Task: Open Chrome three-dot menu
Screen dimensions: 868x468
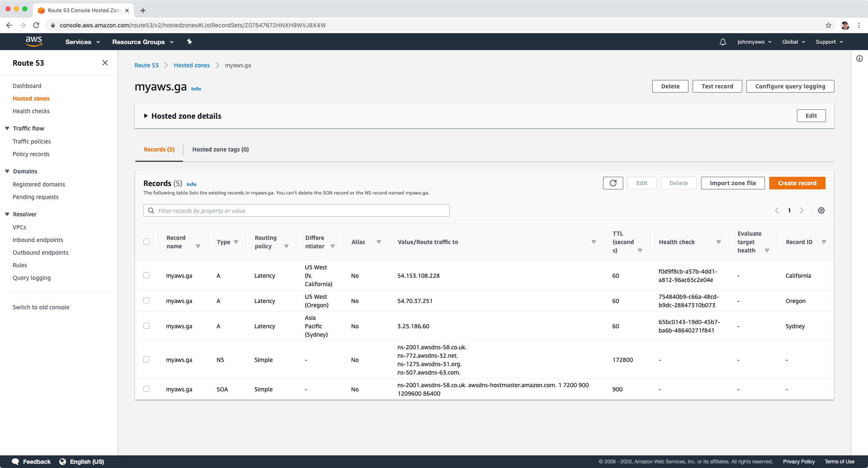Action: [x=859, y=25]
